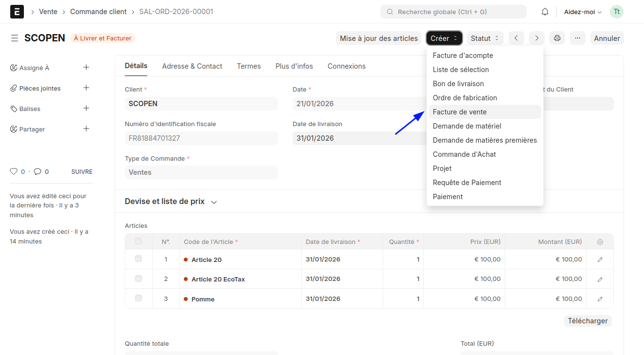
Task: Click fiscal number field FR81884701327
Action: click(x=201, y=138)
